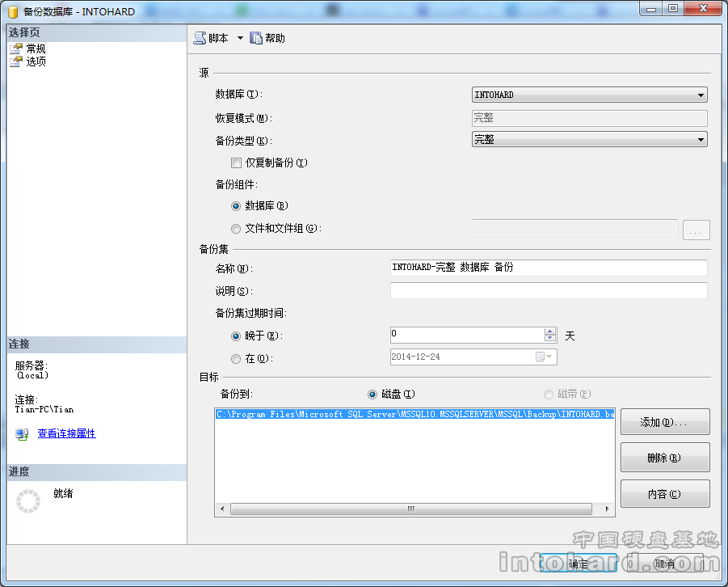Select the 常规 page icon
This screenshot has height=587, width=728.
point(16,49)
